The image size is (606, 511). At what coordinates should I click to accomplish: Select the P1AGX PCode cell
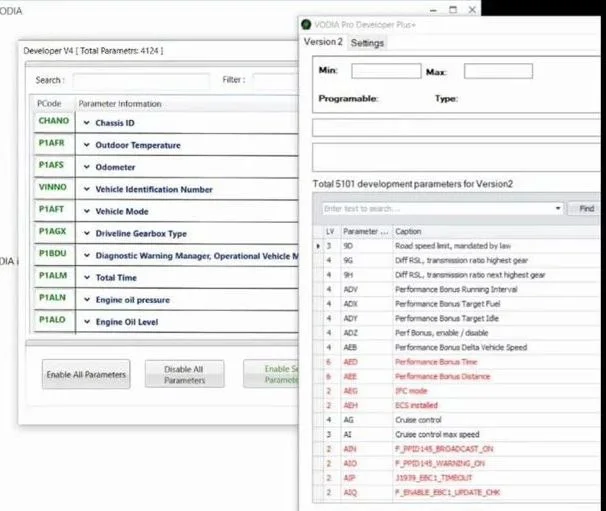tap(54, 231)
